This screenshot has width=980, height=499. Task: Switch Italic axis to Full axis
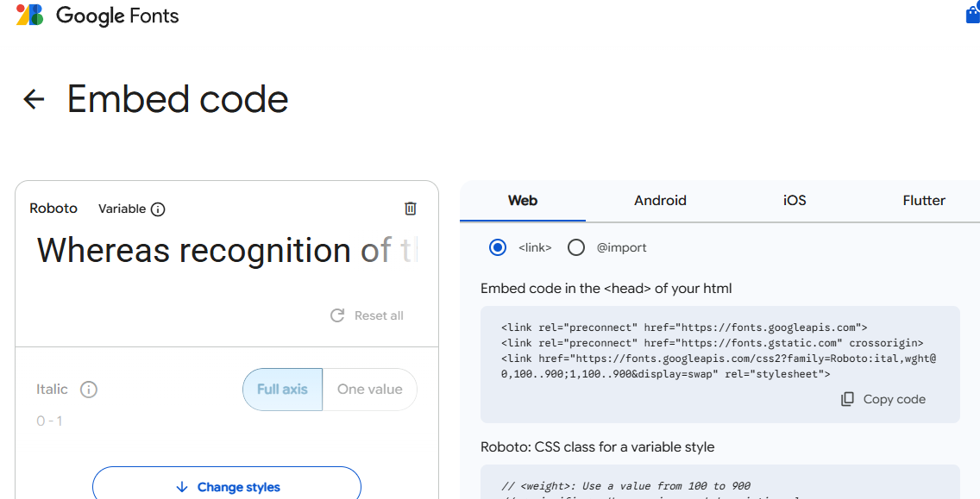pos(282,390)
